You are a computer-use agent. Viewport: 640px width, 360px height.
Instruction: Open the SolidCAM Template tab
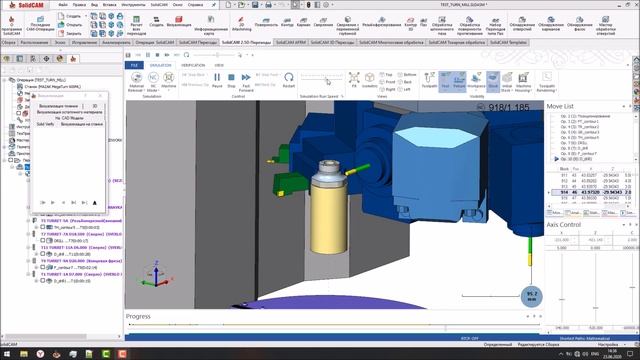pyautogui.click(x=508, y=42)
